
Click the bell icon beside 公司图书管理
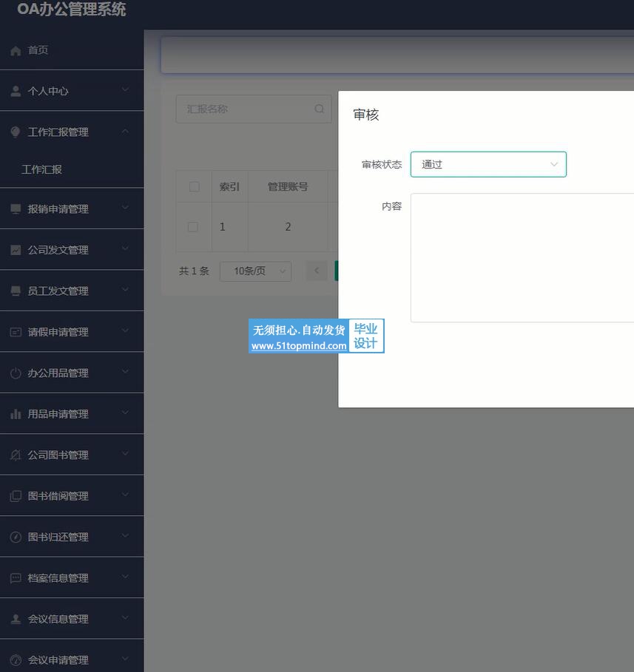pyautogui.click(x=16, y=455)
